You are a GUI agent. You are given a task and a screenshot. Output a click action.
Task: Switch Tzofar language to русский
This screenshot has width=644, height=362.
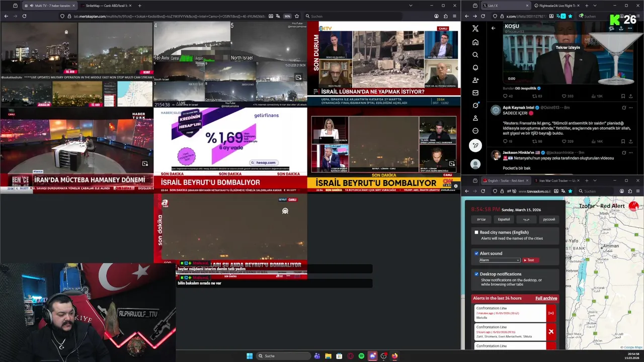pyautogui.click(x=549, y=219)
